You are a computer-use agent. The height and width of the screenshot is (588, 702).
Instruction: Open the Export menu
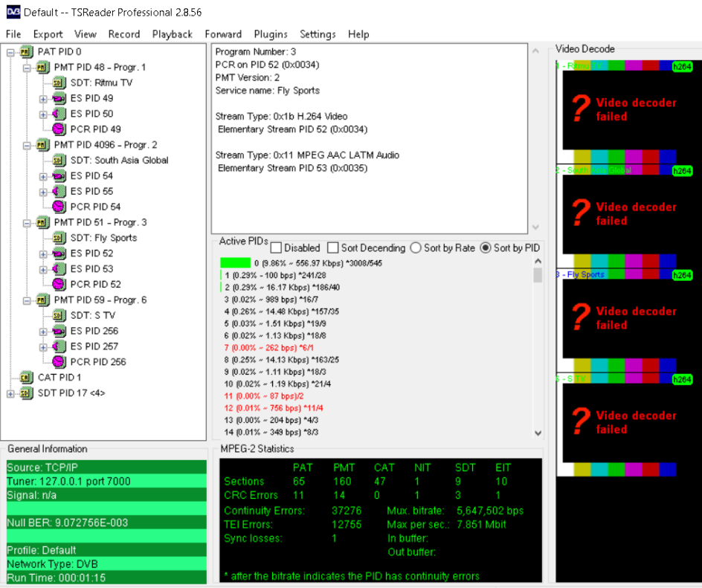(48, 34)
